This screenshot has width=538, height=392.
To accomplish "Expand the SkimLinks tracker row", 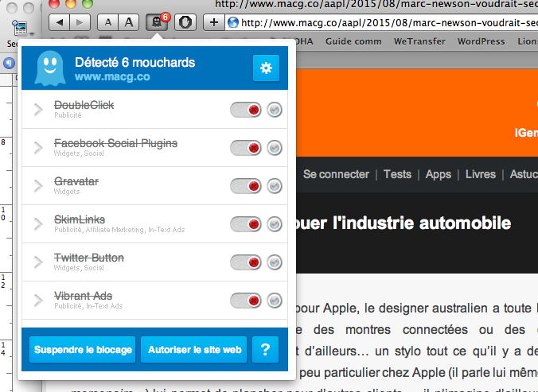I will 38,224.
